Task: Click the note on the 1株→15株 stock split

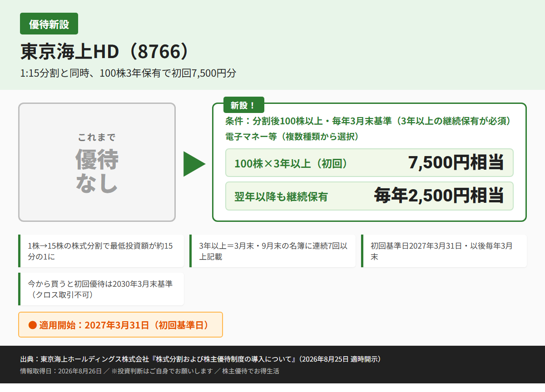Action: [101, 251]
